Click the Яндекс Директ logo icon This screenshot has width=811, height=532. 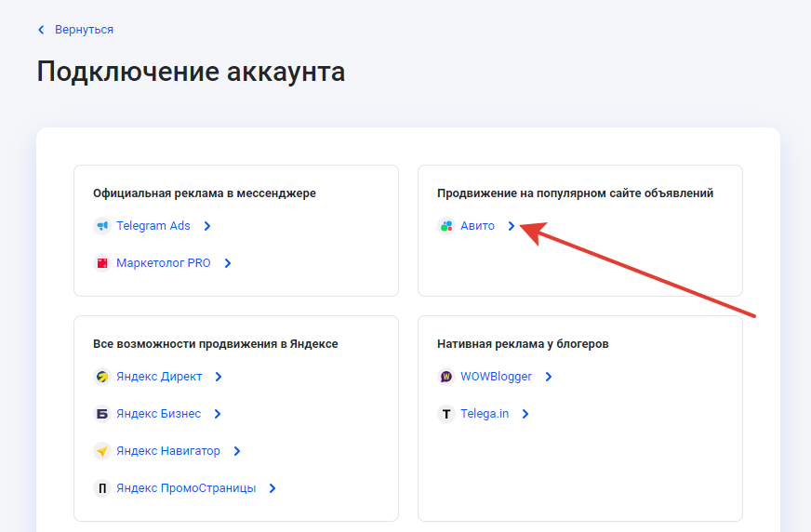point(102,377)
